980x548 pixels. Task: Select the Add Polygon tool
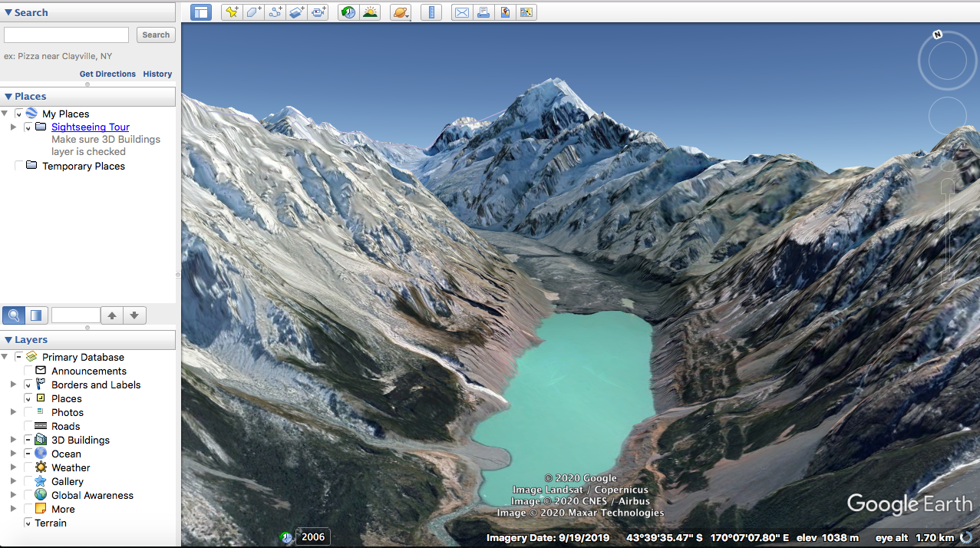tap(253, 12)
